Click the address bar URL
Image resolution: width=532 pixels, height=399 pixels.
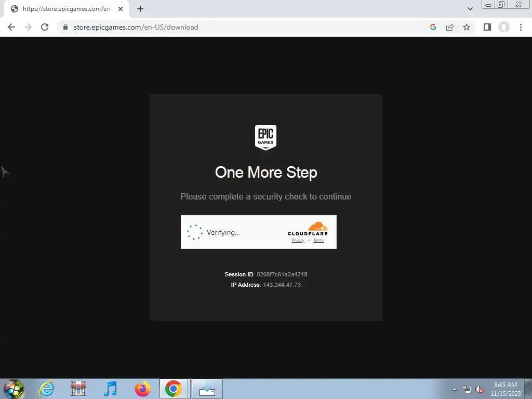(136, 27)
